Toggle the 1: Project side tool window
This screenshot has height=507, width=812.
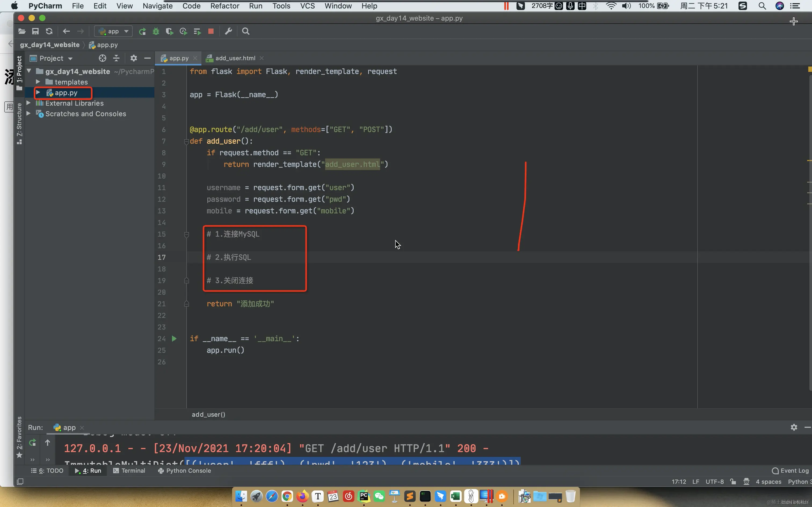[x=19, y=72]
